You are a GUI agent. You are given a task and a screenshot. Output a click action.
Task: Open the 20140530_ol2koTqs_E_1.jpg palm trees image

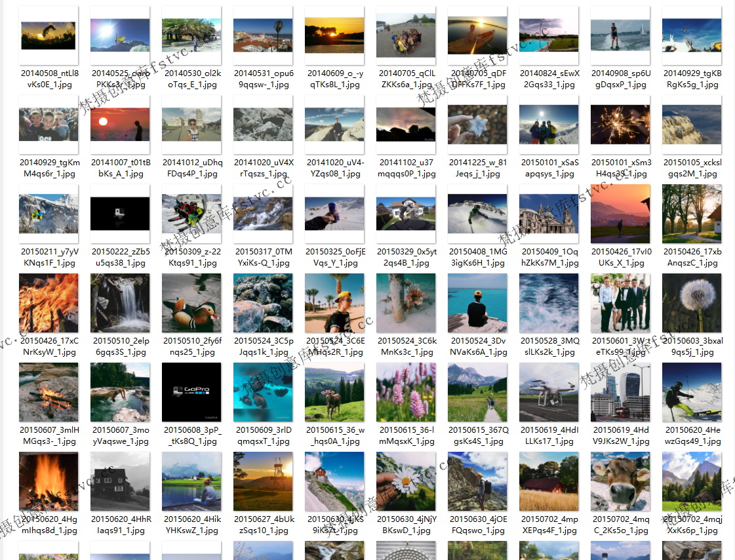pyautogui.click(x=191, y=35)
